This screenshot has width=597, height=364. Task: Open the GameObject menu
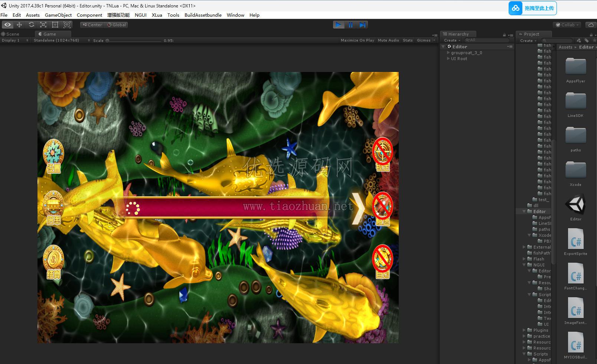(58, 15)
